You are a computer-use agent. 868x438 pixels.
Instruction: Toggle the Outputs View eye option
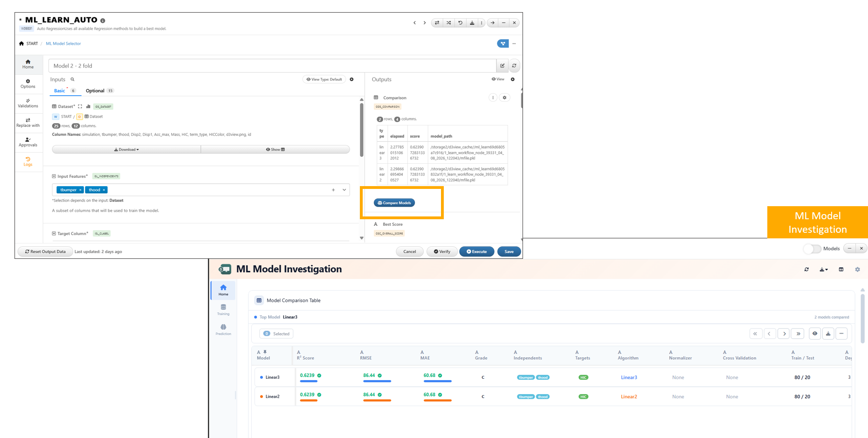[x=498, y=79]
